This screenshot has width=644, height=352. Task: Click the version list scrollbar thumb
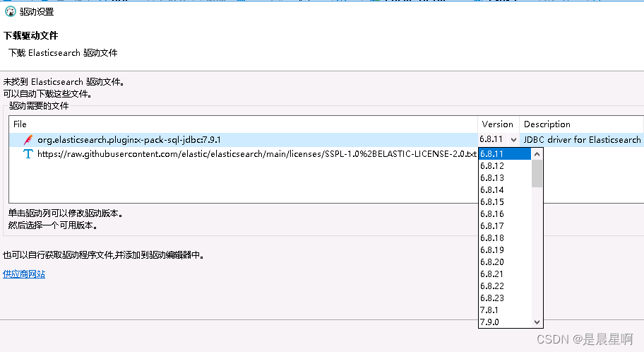pos(537,174)
